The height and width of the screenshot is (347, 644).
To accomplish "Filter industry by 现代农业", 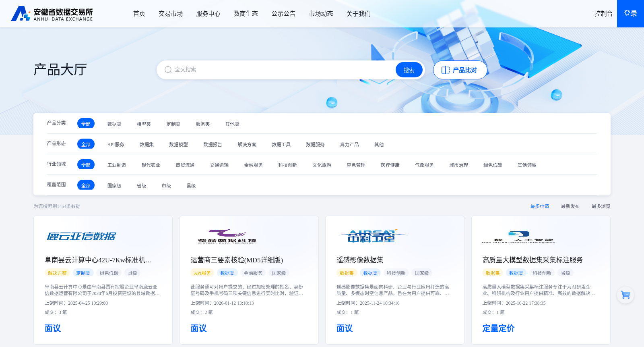I will (151, 165).
